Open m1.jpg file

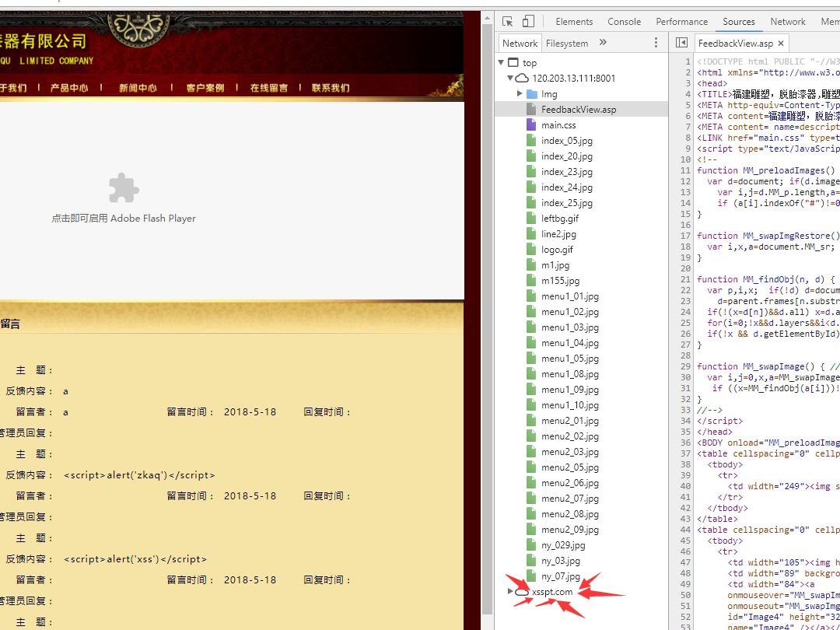(x=555, y=264)
